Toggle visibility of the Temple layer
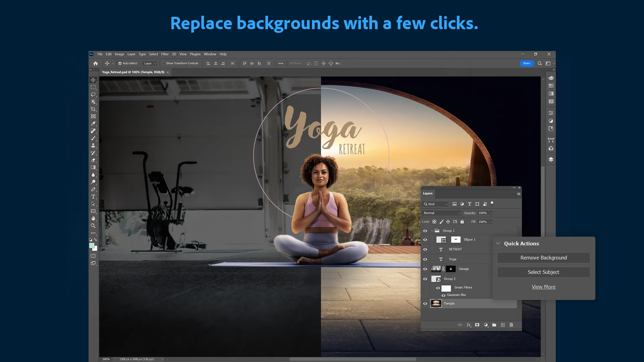This screenshot has height=362, width=644. [425, 303]
